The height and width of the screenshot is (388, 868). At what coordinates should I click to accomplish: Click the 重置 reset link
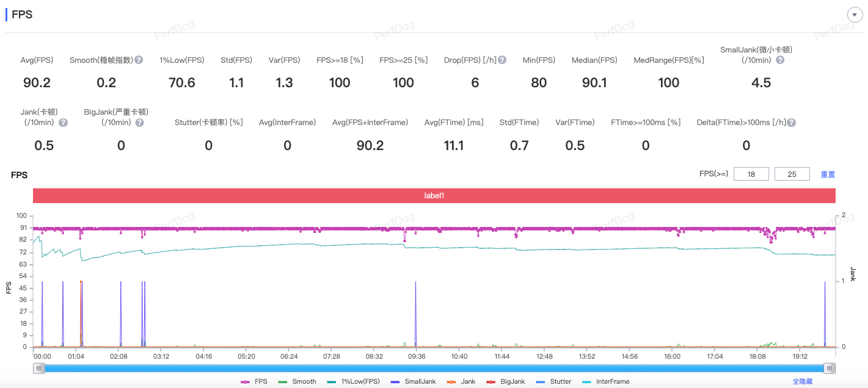point(828,174)
